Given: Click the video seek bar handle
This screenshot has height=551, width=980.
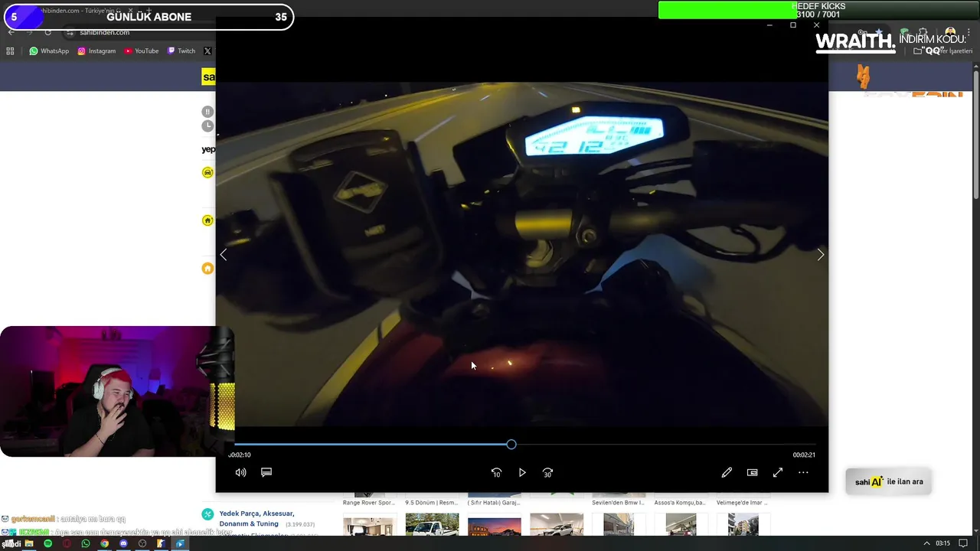Looking at the screenshot, I should (x=511, y=445).
